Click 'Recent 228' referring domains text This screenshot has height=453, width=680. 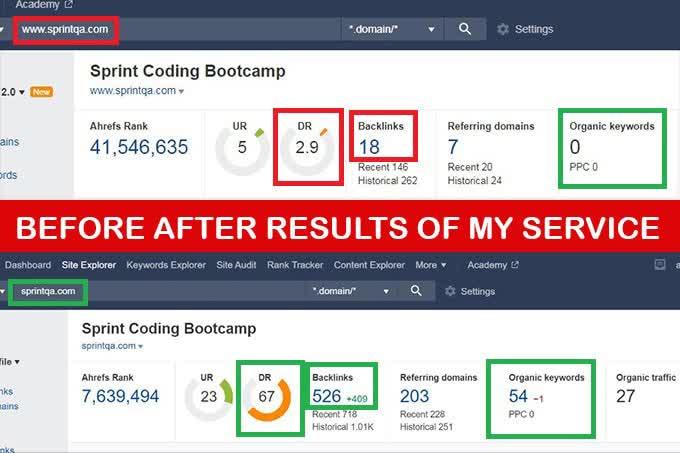point(423,414)
